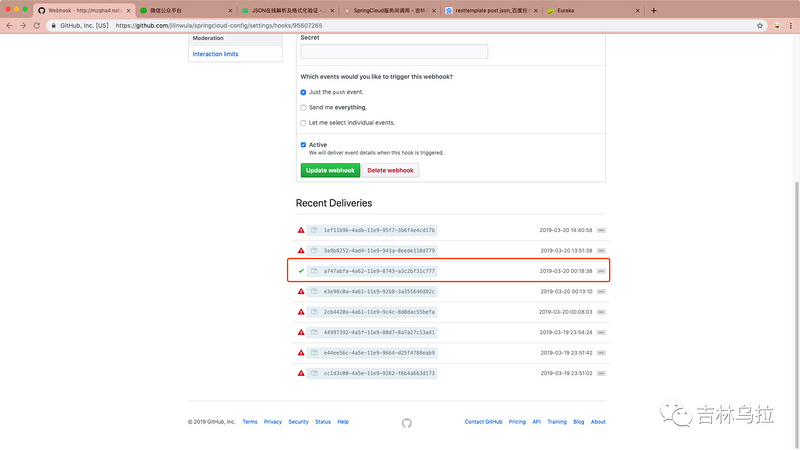Click package icon beside cc1d3c00 delivery ID
The height and width of the screenshot is (450, 800).
tap(314, 373)
